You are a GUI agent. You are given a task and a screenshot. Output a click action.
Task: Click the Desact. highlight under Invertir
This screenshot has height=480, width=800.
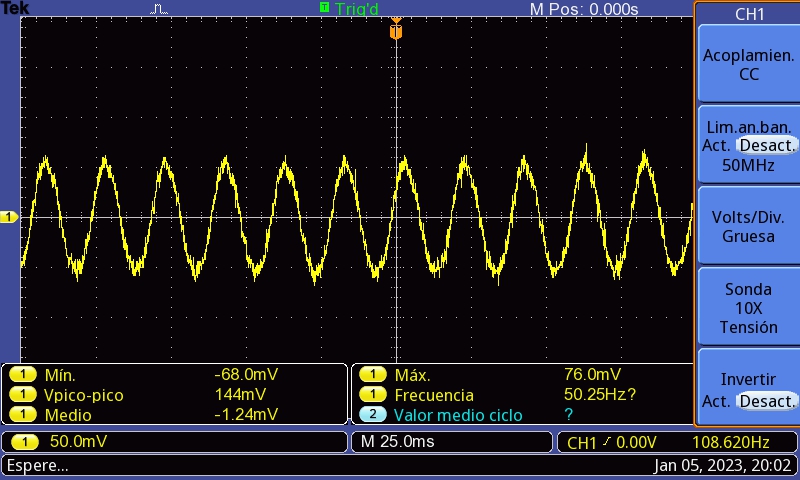pos(767,401)
